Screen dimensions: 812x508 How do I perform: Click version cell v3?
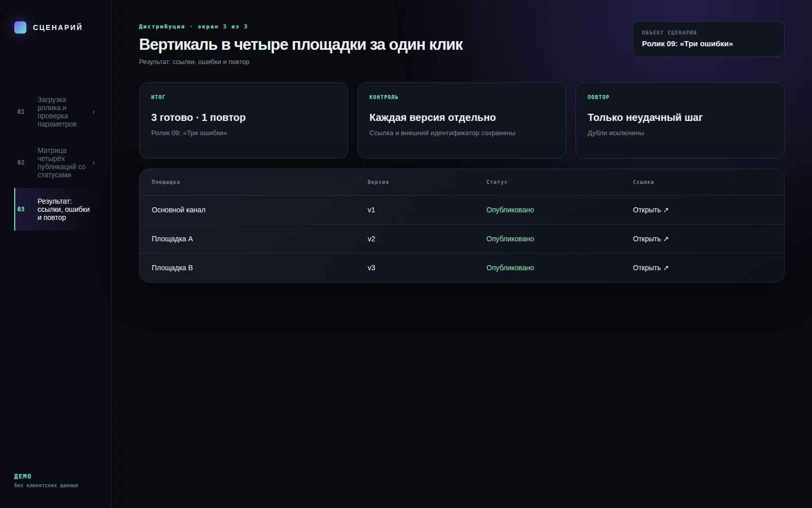[371, 268]
